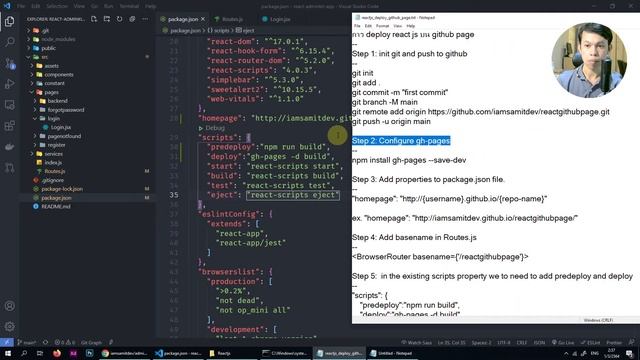
Task: Open the VS Code Run menu
Action: pos(109,6)
